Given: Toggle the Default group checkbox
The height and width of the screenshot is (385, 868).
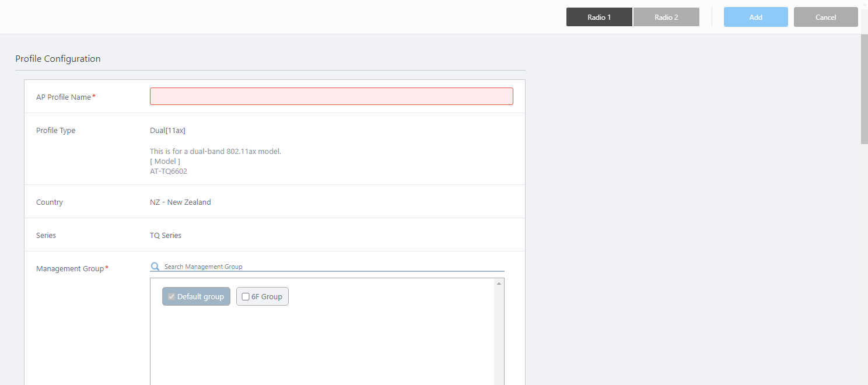Looking at the screenshot, I should tap(171, 296).
